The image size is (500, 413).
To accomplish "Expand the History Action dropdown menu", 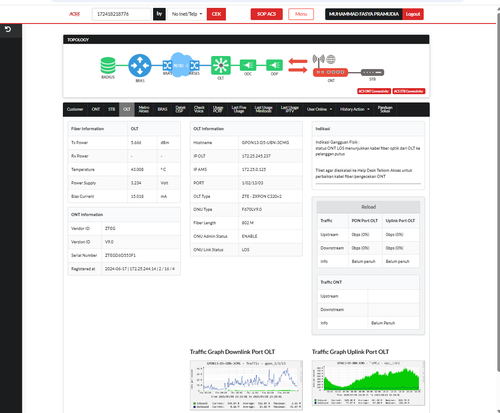I will pos(355,109).
